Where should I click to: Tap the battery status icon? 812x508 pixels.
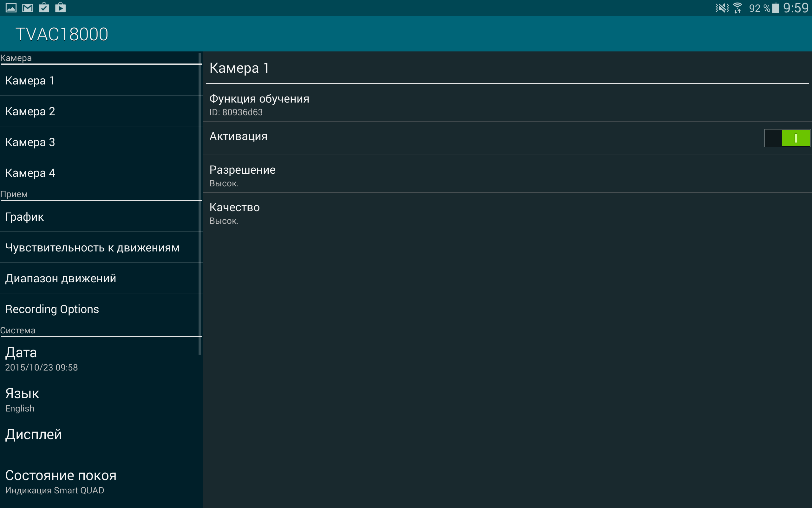tap(776, 8)
